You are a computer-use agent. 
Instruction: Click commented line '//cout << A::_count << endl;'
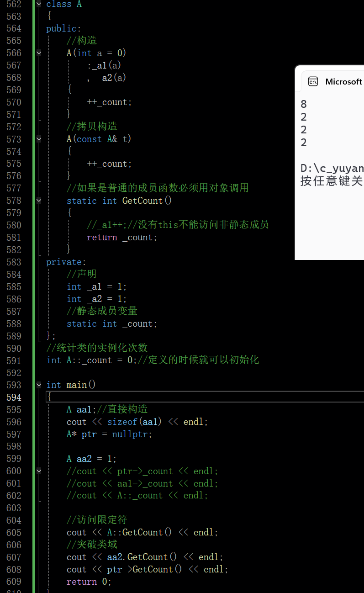pyautogui.click(x=137, y=496)
